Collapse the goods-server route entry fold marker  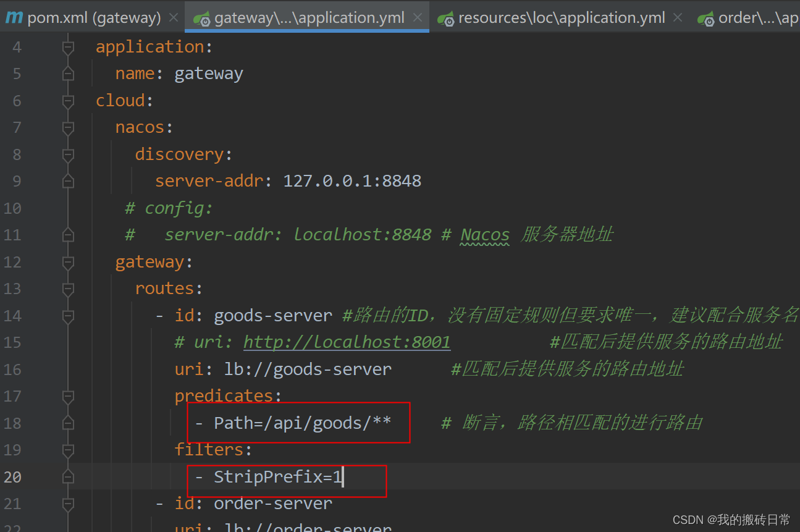pos(68,315)
